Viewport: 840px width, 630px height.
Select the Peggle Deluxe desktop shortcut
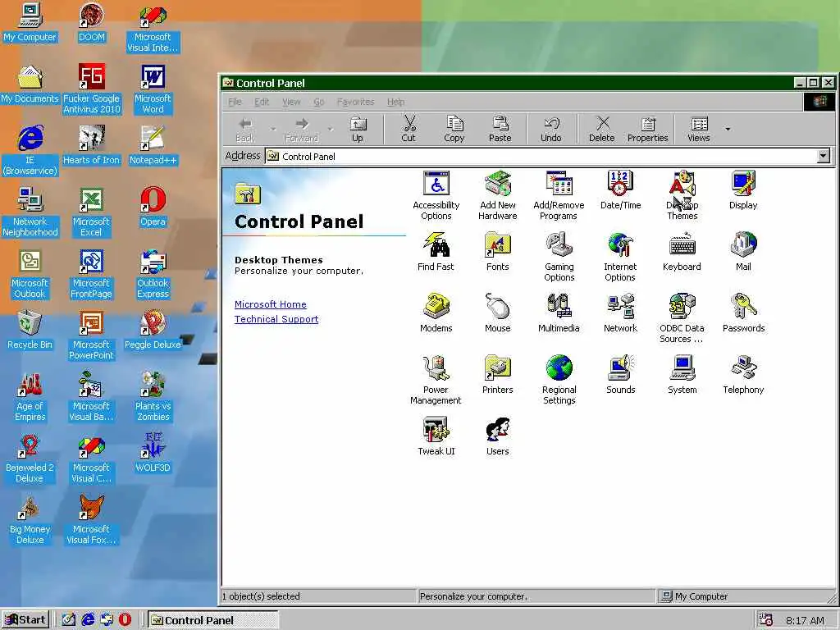153,330
